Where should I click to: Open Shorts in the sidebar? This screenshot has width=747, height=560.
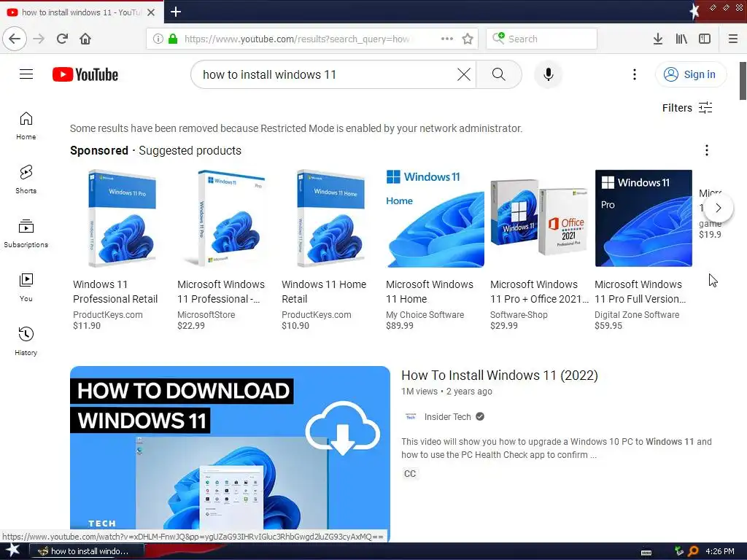pyautogui.click(x=26, y=179)
